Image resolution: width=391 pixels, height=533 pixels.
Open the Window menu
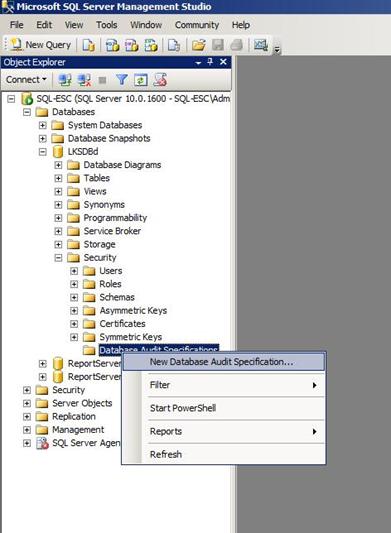(146, 25)
